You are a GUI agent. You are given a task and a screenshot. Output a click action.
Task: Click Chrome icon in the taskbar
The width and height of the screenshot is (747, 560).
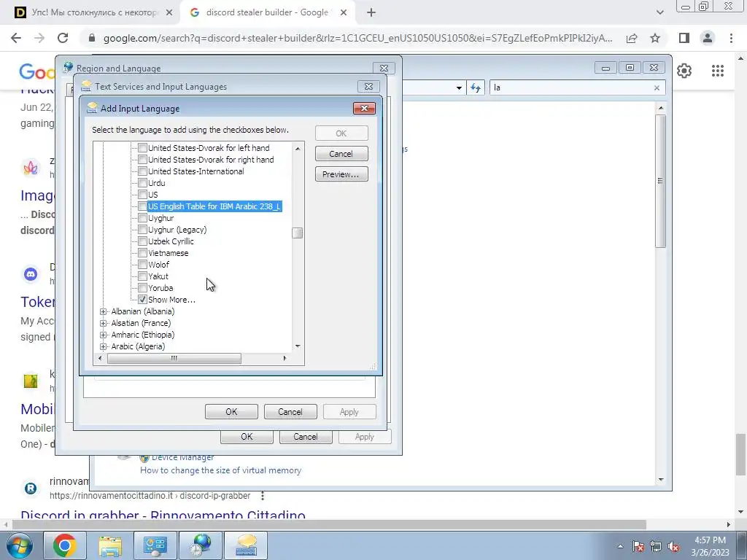click(x=65, y=545)
